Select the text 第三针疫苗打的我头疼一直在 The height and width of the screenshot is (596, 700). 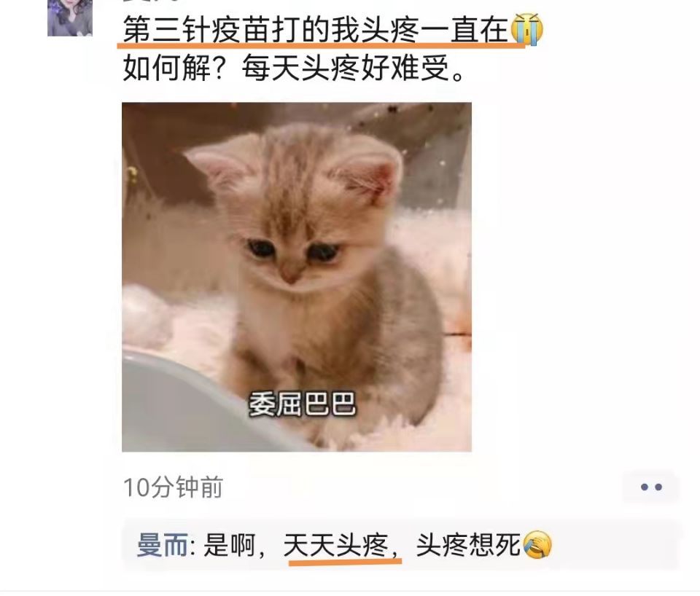coord(316,30)
